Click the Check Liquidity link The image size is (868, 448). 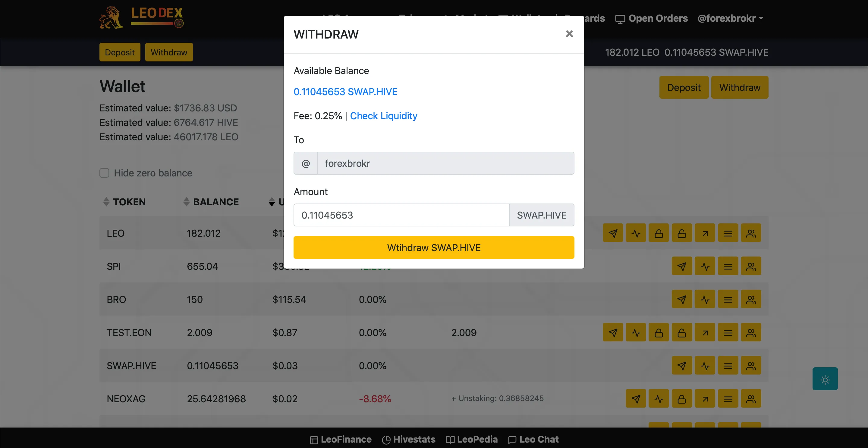click(383, 116)
